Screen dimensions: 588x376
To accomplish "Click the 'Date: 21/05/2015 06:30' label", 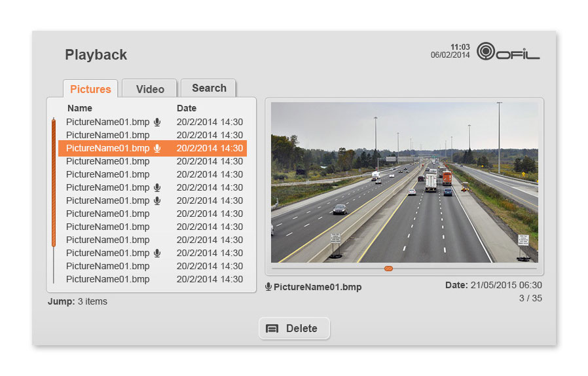I will coord(494,285).
